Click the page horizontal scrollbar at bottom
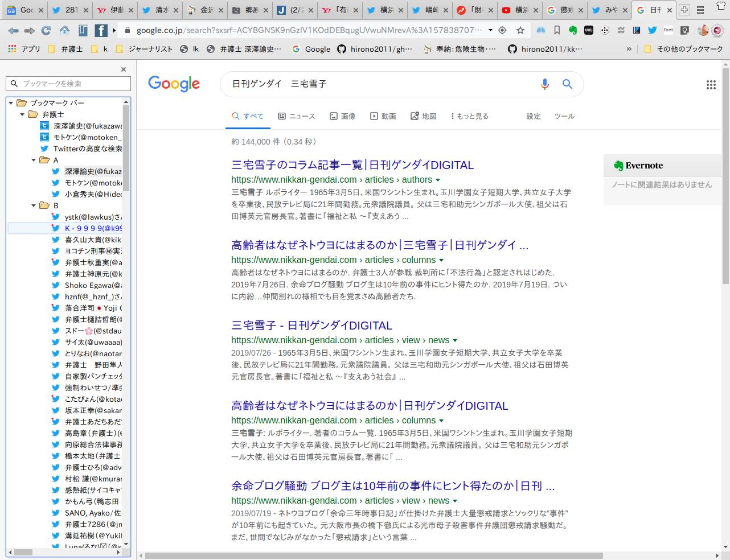Viewport: 730px width, 560px height. click(374, 555)
